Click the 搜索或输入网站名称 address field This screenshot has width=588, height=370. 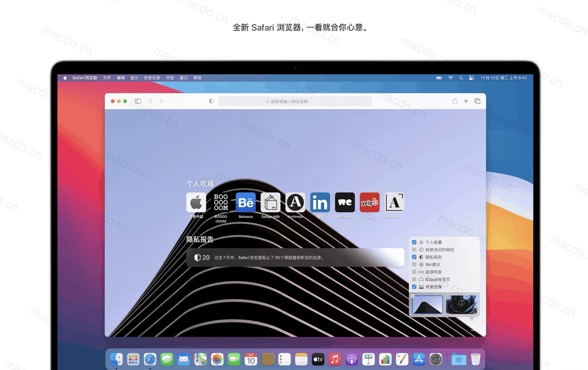pos(295,101)
